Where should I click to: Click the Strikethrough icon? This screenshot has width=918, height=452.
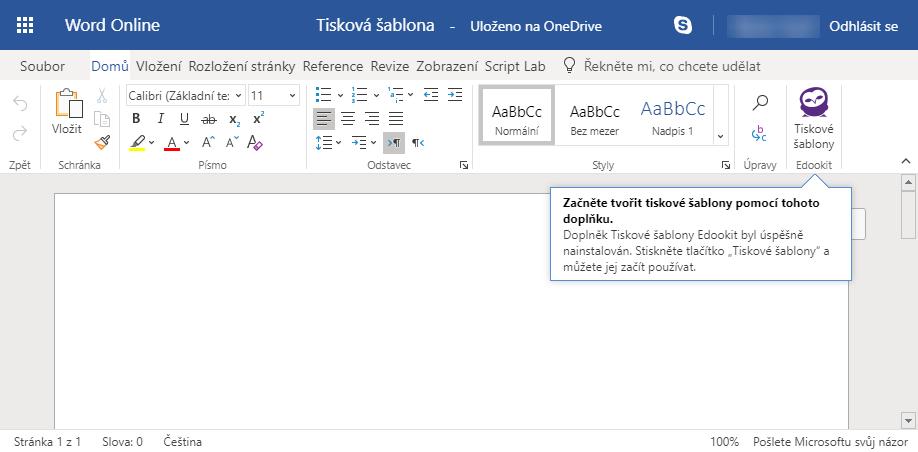pos(208,119)
